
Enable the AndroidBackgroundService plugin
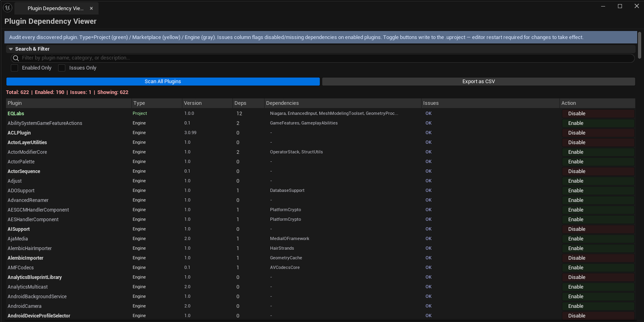(x=598, y=297)
